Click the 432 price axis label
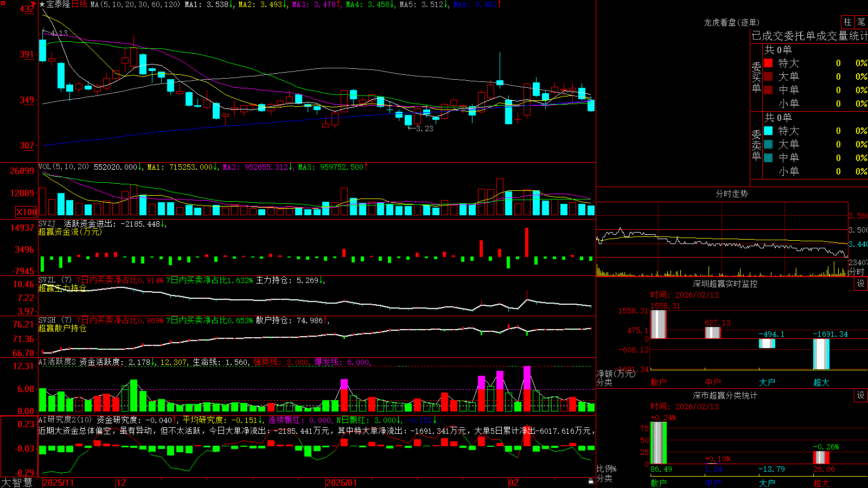Image resolution: width=868 pixels, height=488 pixels. click(x=27, y=9)
